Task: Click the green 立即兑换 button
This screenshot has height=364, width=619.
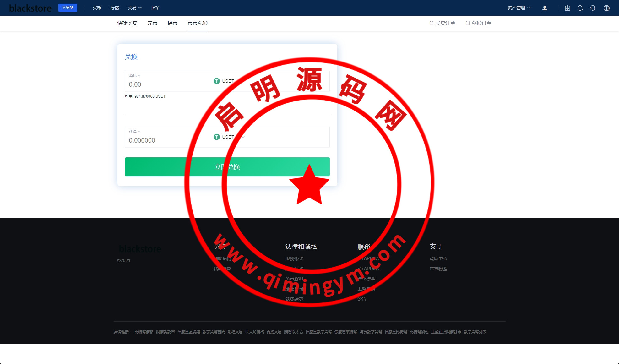Action: [x=227, y=167]
